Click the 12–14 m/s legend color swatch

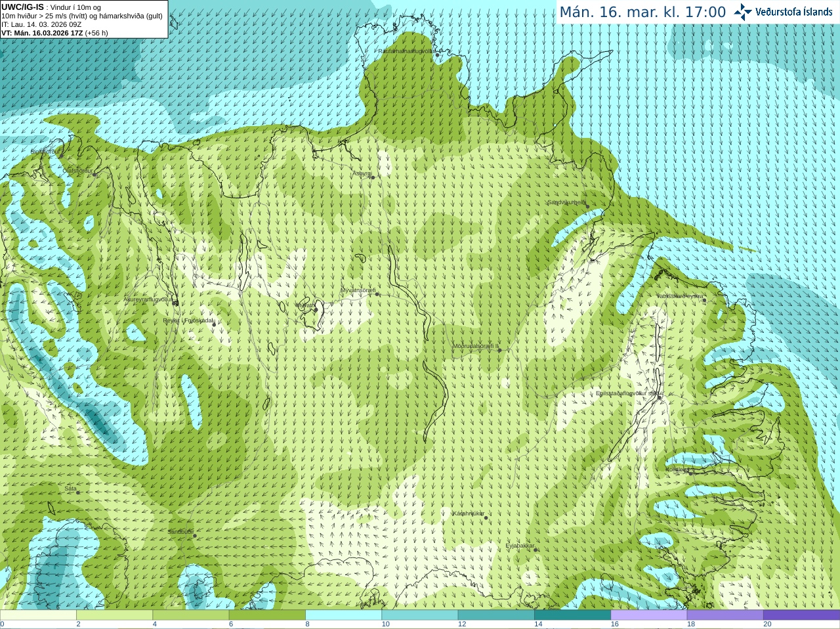point(496,615)
